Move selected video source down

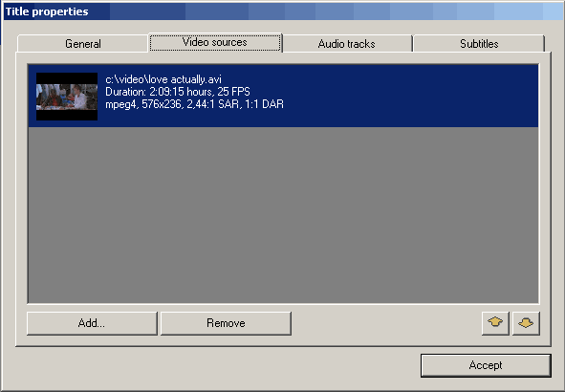(x=526, y=323)
